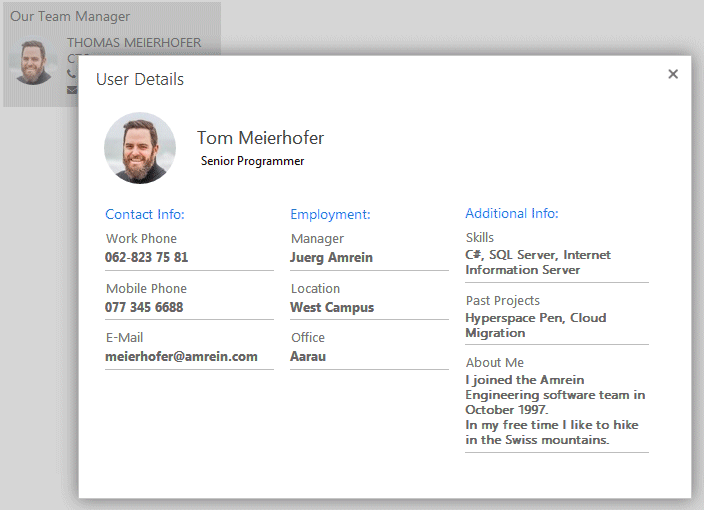Viewport: 704px width, 510px height.
Task: Select THOMAS MEIERHOFER name on background card
Action: coord(133,43)
